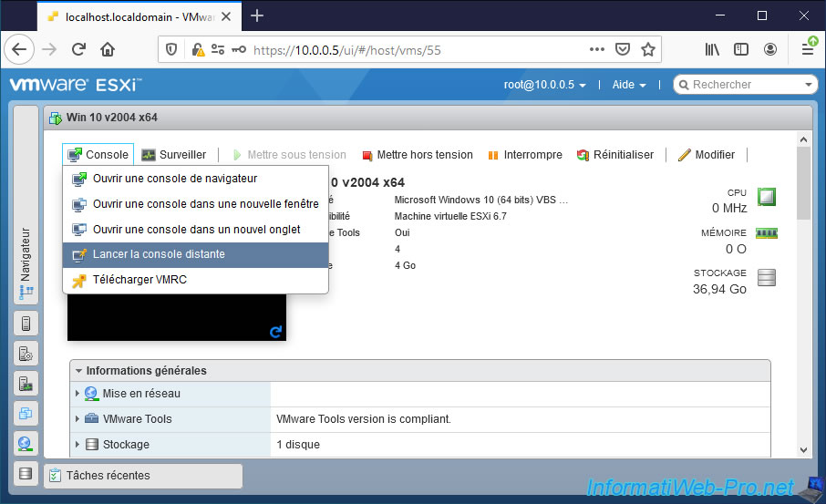Edit VM settings with Modifier
Viewport: 826px width, 504px height.
coord(707,155)
